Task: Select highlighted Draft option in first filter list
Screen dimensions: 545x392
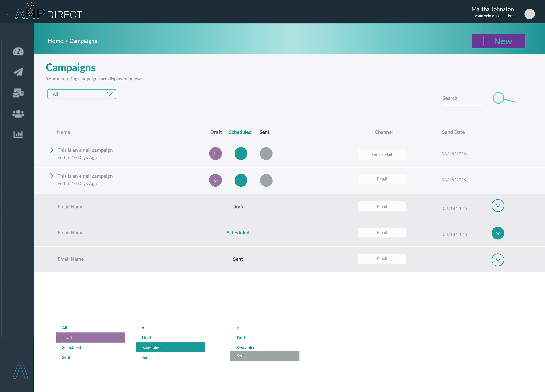Action: [x=91, y=338]
